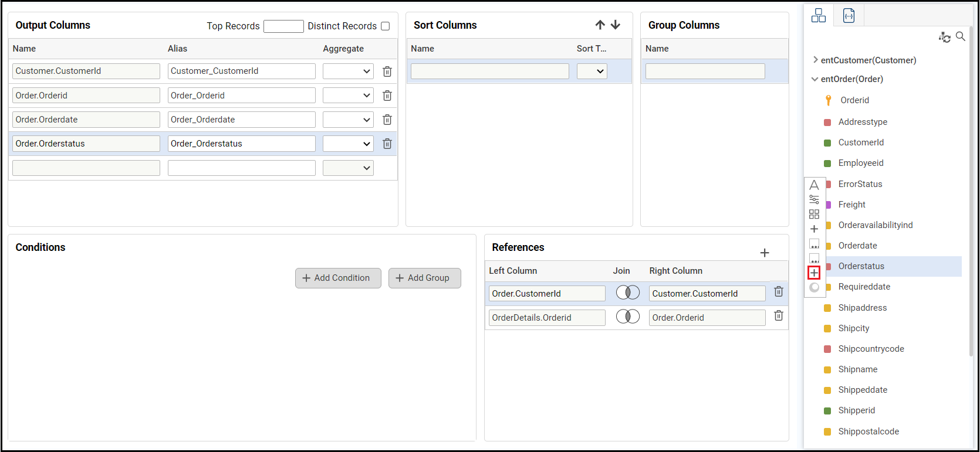Move sort column down with down arrow

(616, 25)
